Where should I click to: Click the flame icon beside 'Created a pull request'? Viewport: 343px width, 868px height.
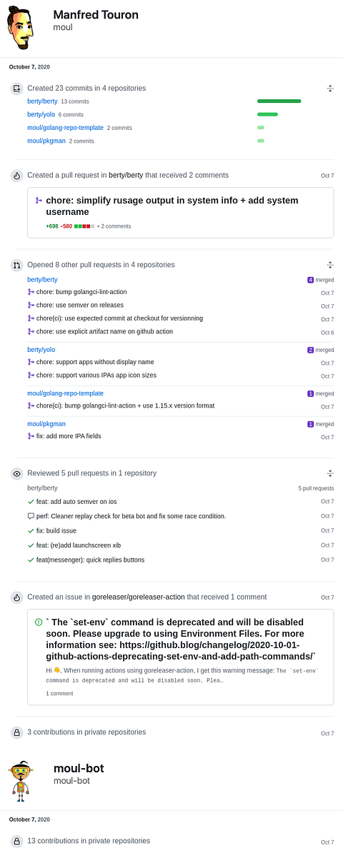tap(16, 175)
